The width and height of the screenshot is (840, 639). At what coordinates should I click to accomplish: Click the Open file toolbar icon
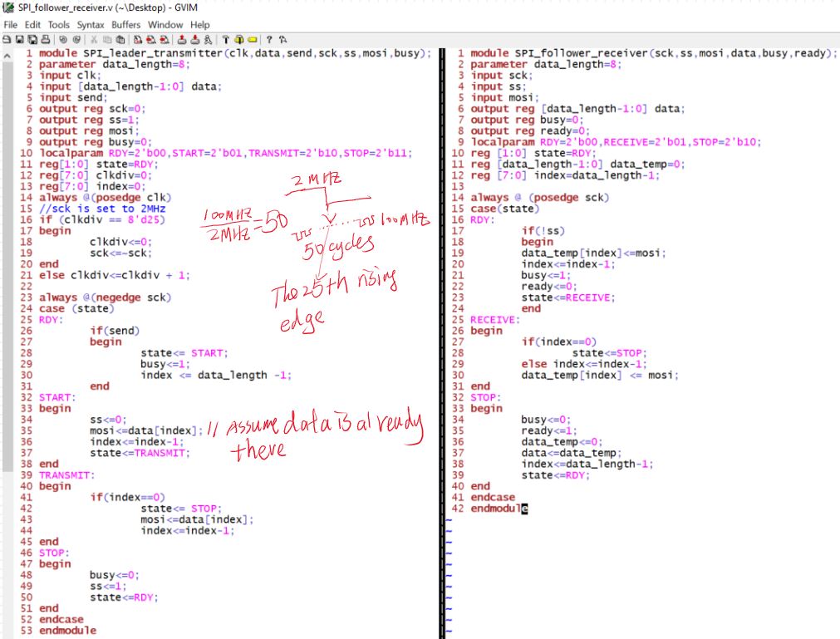(7, 40)
